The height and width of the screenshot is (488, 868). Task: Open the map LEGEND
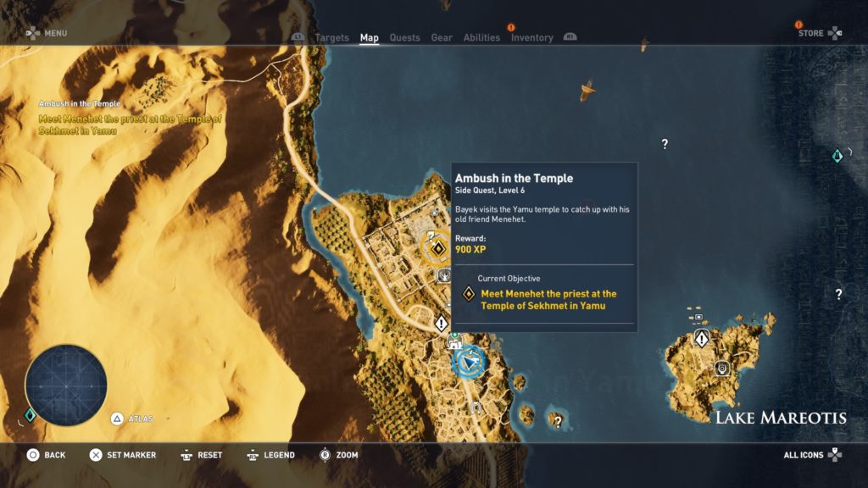tap(279, 455)
